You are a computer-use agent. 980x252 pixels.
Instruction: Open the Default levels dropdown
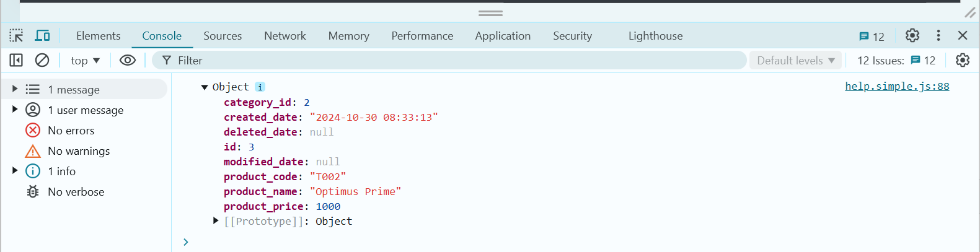point(795,61)
